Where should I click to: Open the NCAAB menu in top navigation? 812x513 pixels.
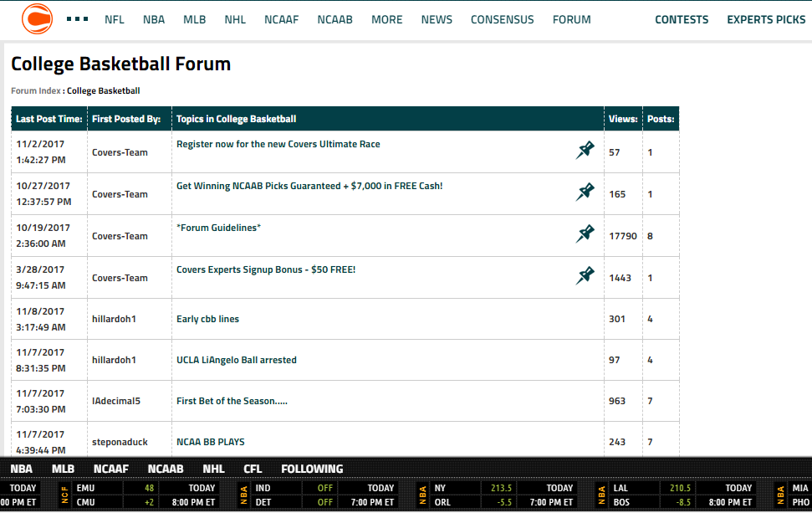pos(335,19)
